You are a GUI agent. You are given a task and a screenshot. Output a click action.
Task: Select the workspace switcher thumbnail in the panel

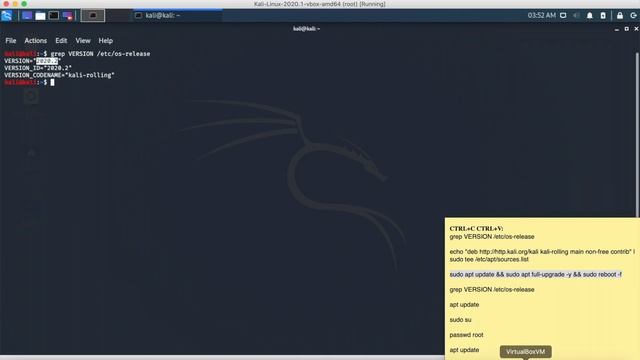[x=93, y=16]
